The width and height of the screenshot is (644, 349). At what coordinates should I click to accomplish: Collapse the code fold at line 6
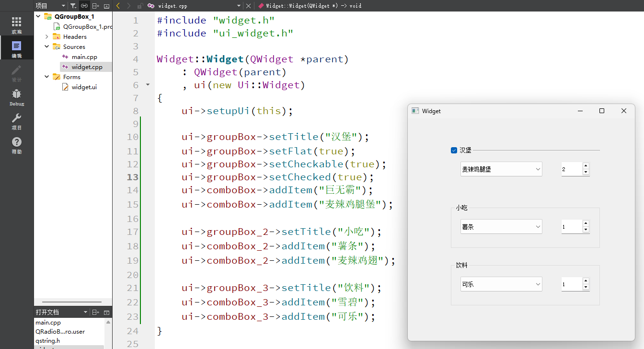tap(148, 84)
